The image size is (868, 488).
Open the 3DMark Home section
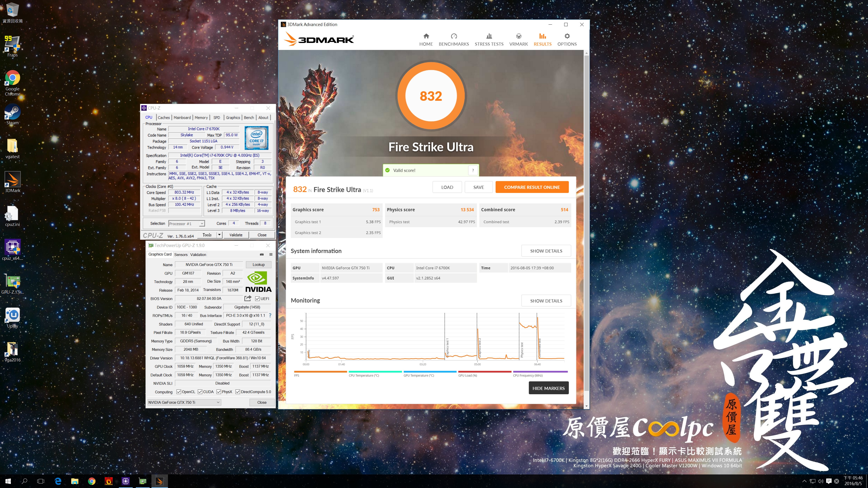426,39
